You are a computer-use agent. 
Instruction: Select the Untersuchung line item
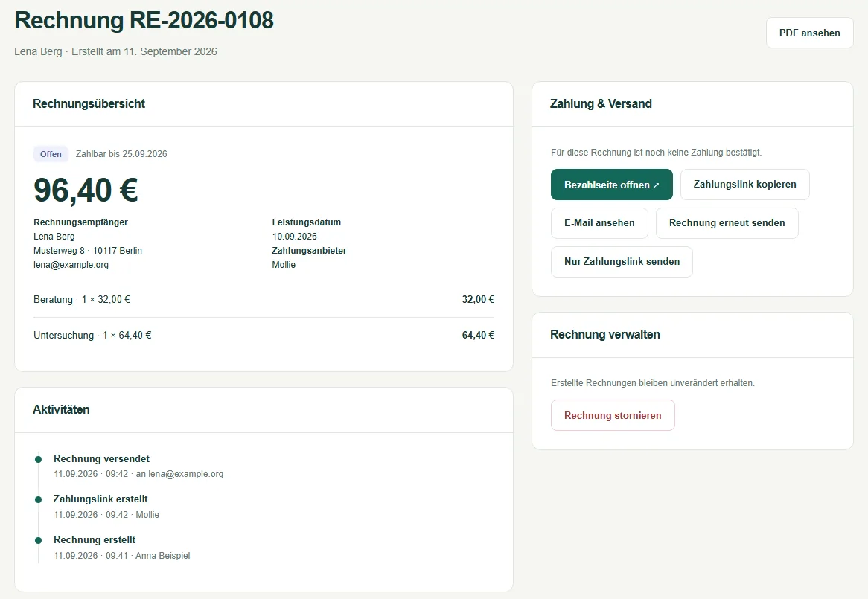click(x=264, y=335)
